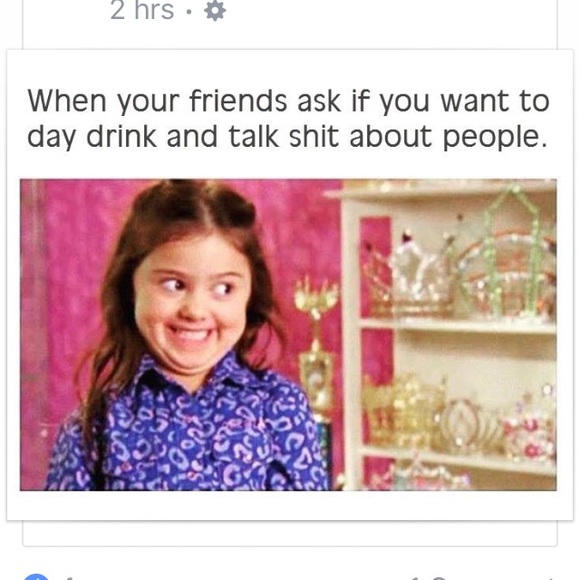Open the 2 hrs post timestamp
The width and height of the screenshot is (580, 580).
[142, 10]
